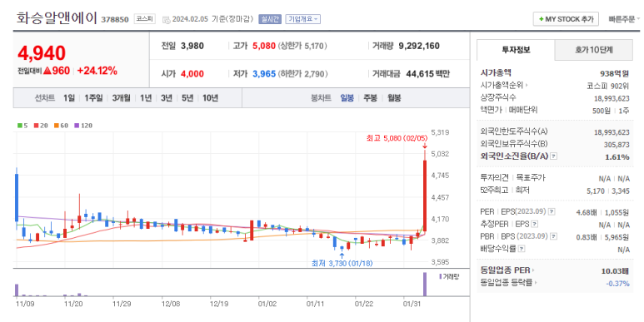Select the 월봉 candle chart

click(x=394, y=98)
